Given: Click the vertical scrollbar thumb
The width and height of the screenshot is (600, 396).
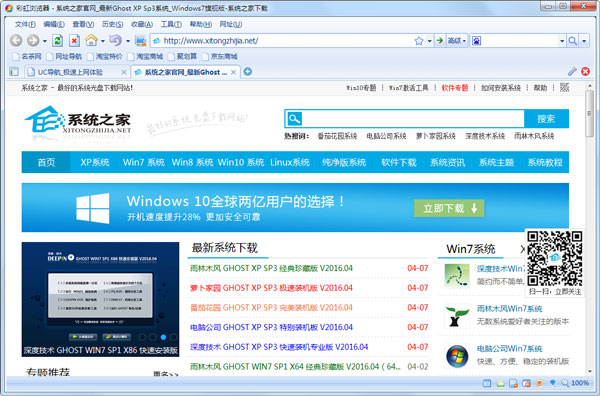Looking at the screenshot, I should click(590, 113).
